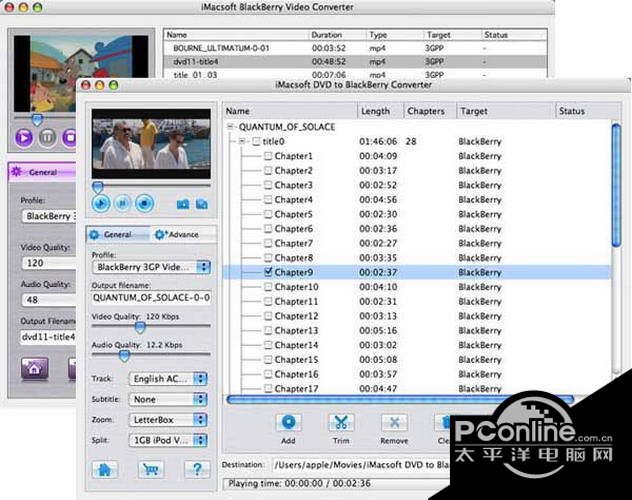The height and width of the screenshot is (500, 632).
Task: Toggle the title0 checkbox
Action: pos(256,141)
